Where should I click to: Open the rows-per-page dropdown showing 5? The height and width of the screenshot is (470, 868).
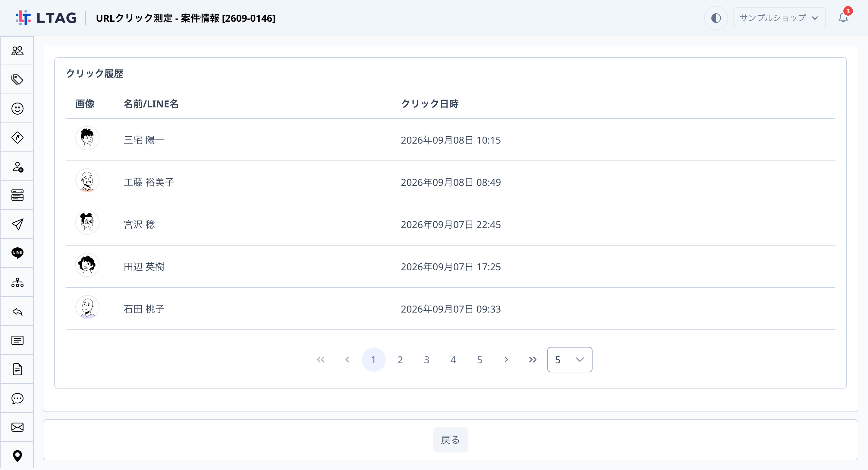tap(569, 359)
